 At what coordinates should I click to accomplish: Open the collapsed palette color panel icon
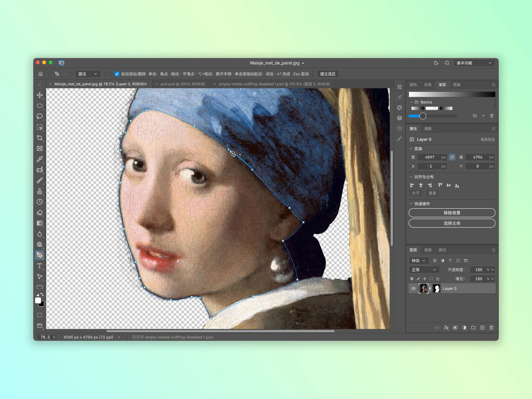point(400,108)
